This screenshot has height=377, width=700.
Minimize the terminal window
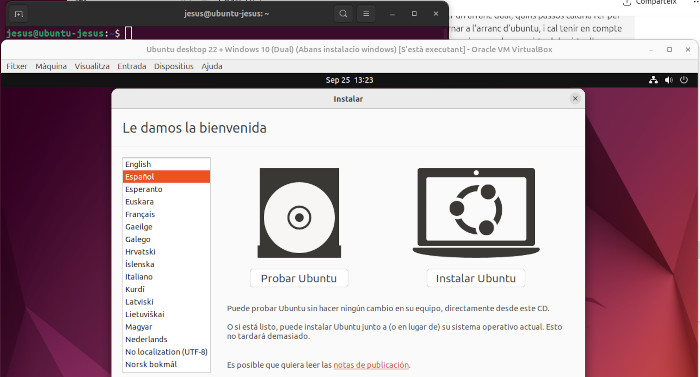point(392,14)
